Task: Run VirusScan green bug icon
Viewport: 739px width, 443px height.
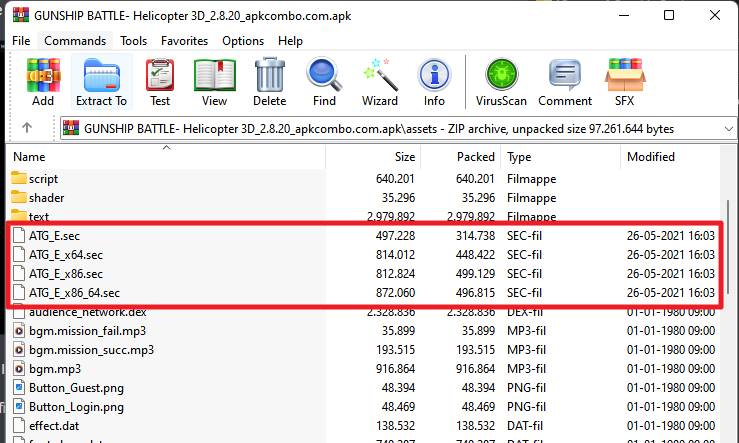Action: [501, 75]
